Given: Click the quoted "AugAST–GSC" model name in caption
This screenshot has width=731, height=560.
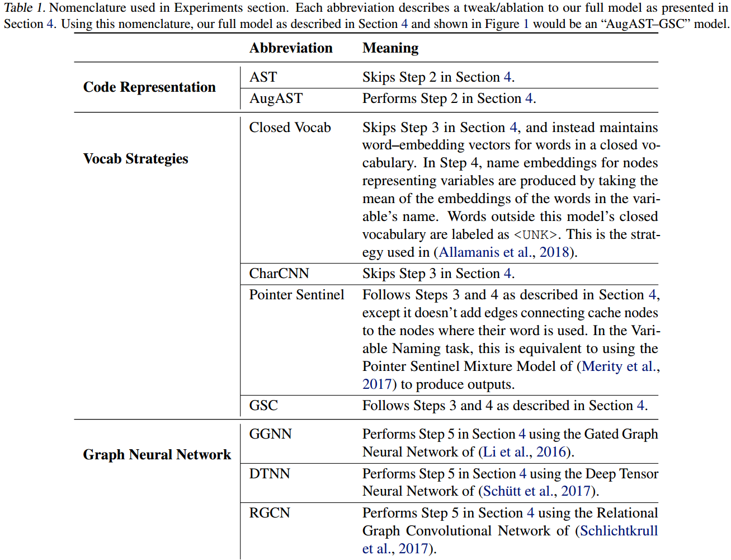Looking at the screenshot, I should tap(645, 23).
